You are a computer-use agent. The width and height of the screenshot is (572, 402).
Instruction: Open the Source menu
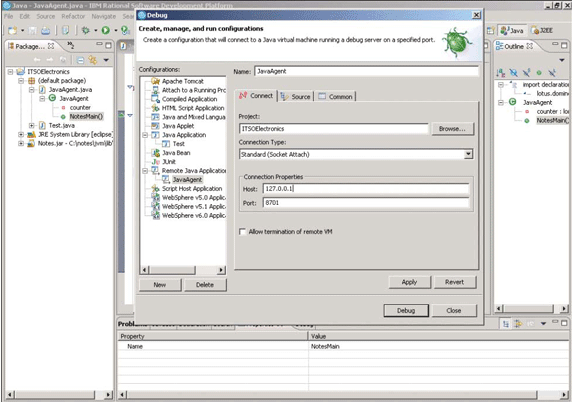tap(46, 16)
